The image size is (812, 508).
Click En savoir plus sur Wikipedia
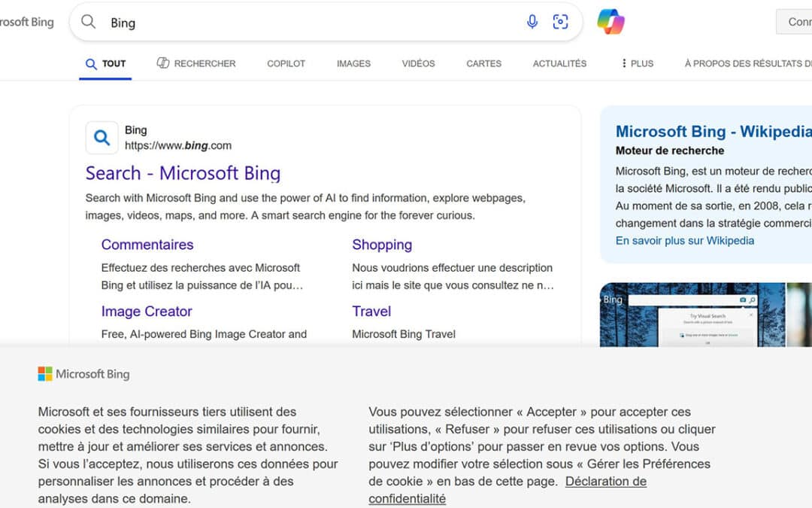point(685,241)
